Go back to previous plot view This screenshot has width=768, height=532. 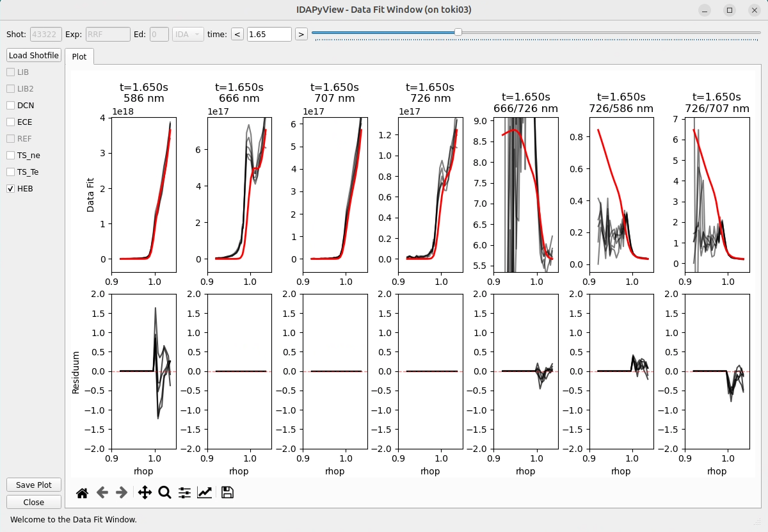coord(102,492)
